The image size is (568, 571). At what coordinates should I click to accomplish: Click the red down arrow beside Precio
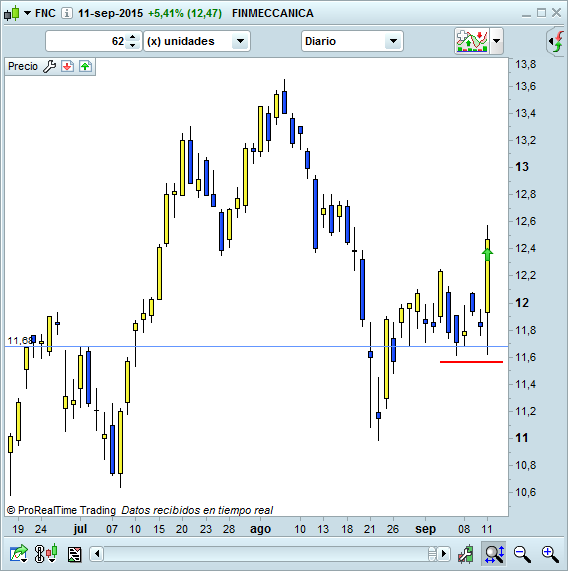coord(67,66)
